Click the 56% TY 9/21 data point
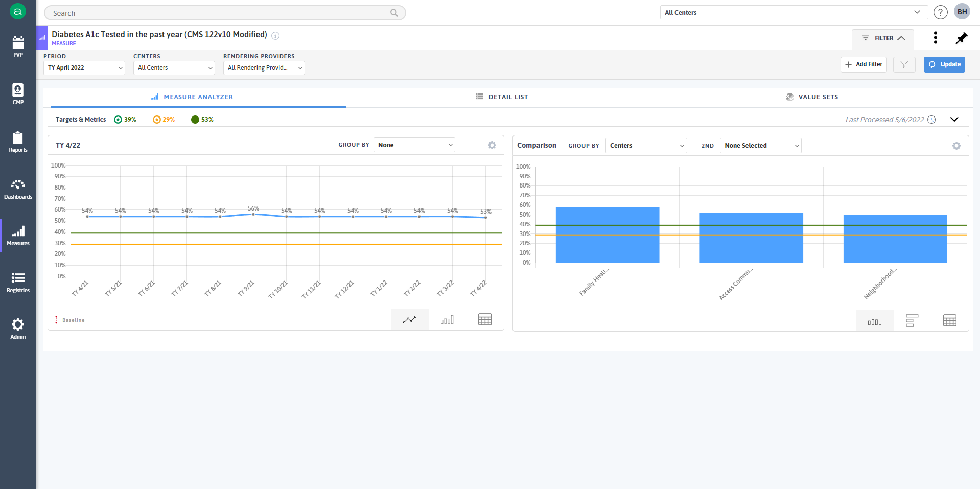 pyautogui.click(x=253, y=214)
